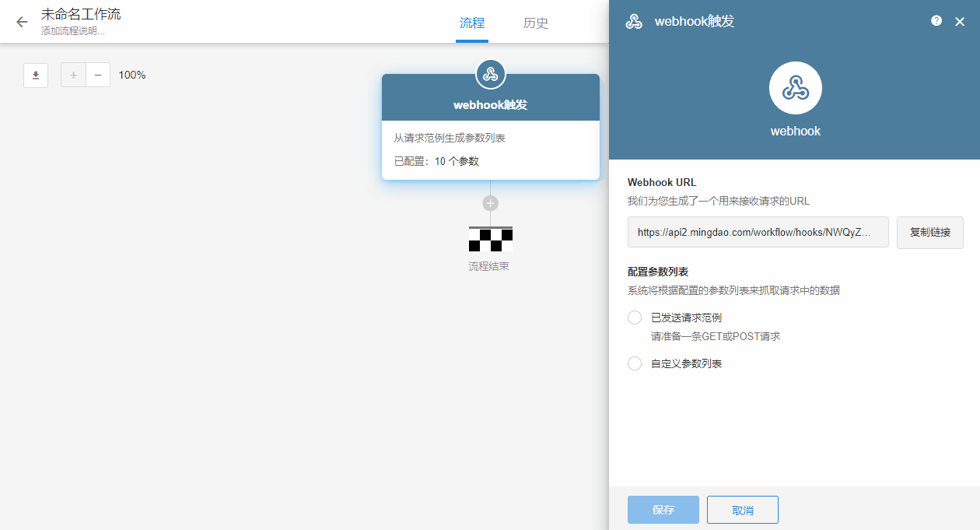
Task: Zoom out with the minus button
Action: tap(98, 75)
